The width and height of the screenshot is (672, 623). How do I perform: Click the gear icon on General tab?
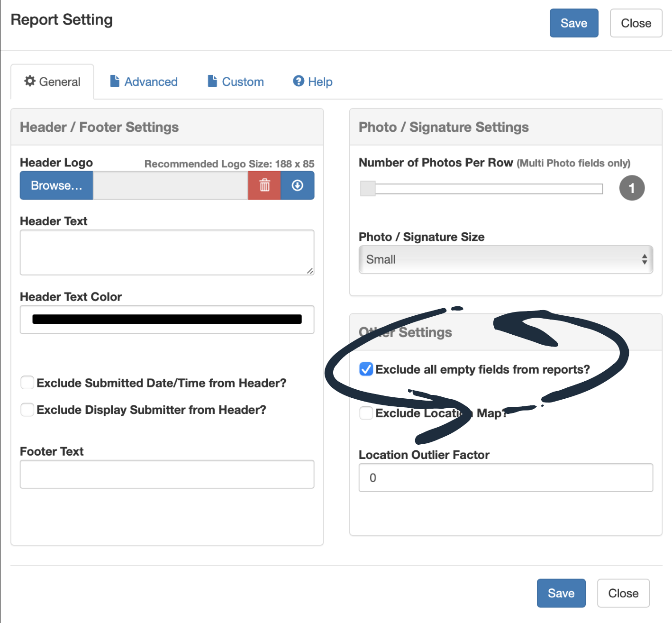[30, 81]
